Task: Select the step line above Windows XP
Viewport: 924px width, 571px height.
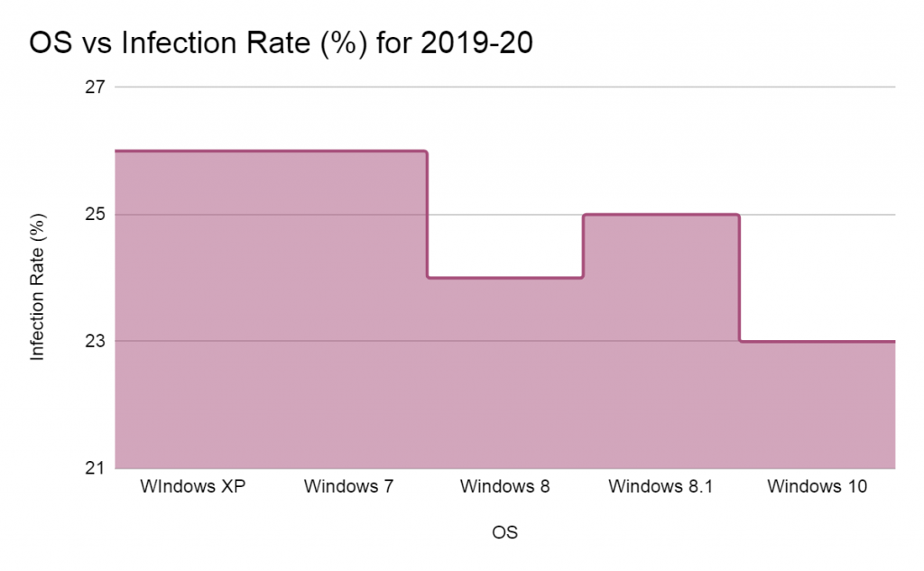Action: coord(193,151)
